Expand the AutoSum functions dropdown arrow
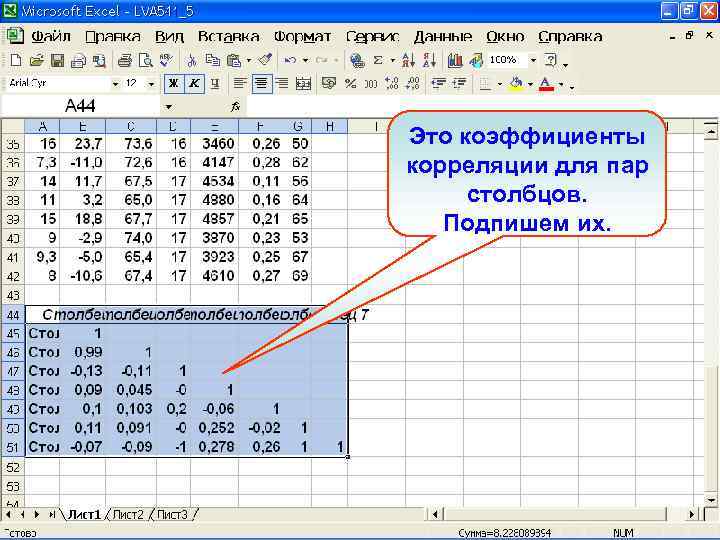Image resolution: width=720 pixels, height=540 pixels. (393, 60)
